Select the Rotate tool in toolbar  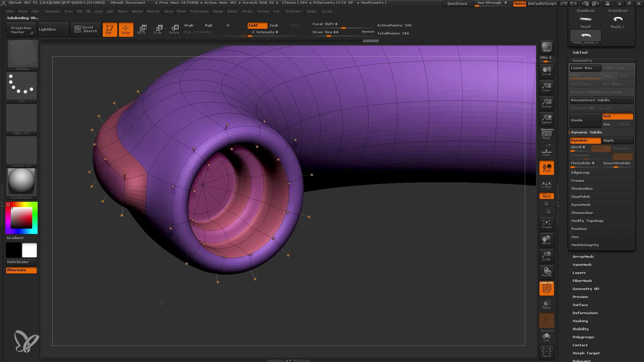tap(175, 29)
